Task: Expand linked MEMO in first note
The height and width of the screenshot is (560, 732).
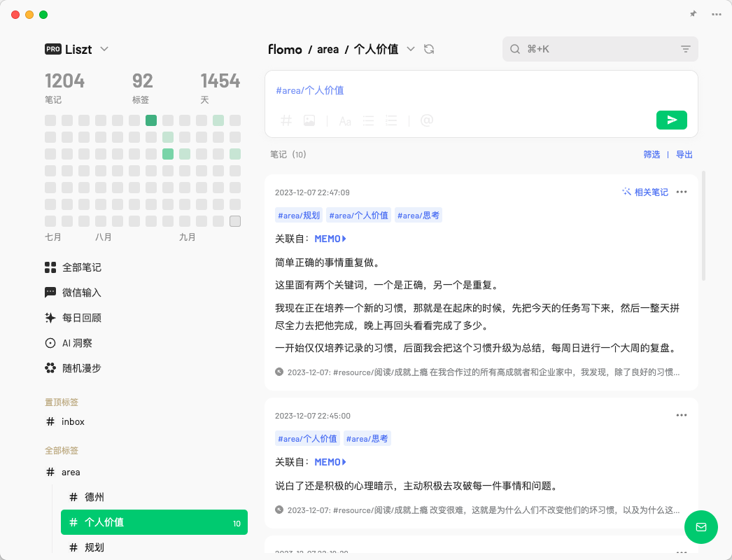Action: pyautogui.click(x=330, y=239)
